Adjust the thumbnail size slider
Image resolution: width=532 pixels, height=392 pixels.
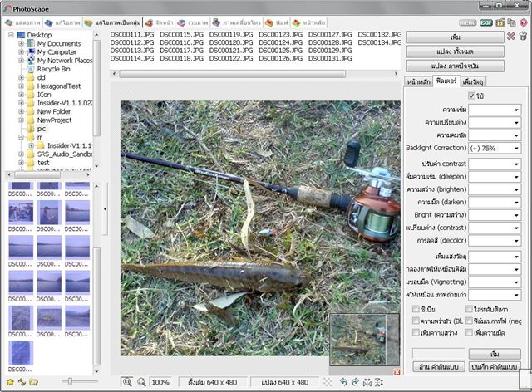[70, 382]
